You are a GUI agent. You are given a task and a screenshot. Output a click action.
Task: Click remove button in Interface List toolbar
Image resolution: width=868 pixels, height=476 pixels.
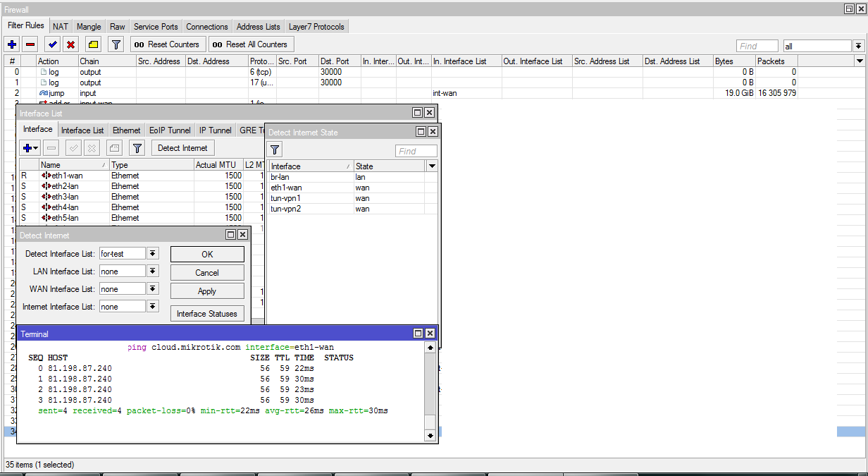click(51, 148)
